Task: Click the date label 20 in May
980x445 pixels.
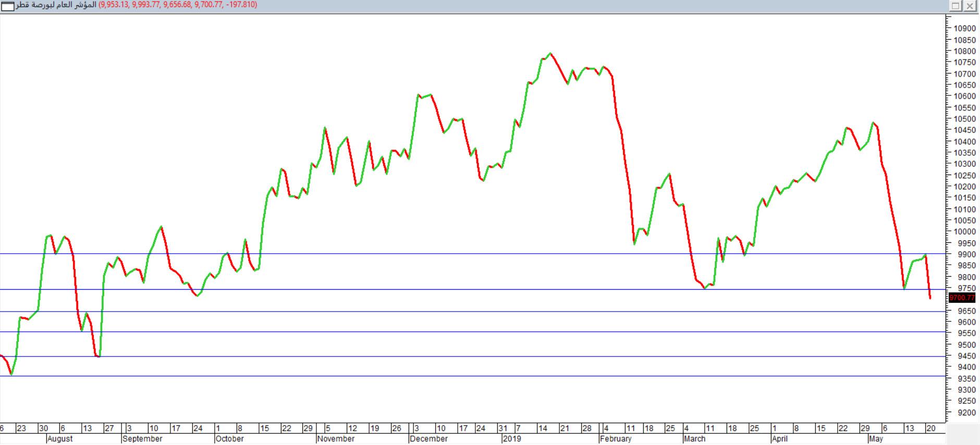Action: click(x=931, y=428)
